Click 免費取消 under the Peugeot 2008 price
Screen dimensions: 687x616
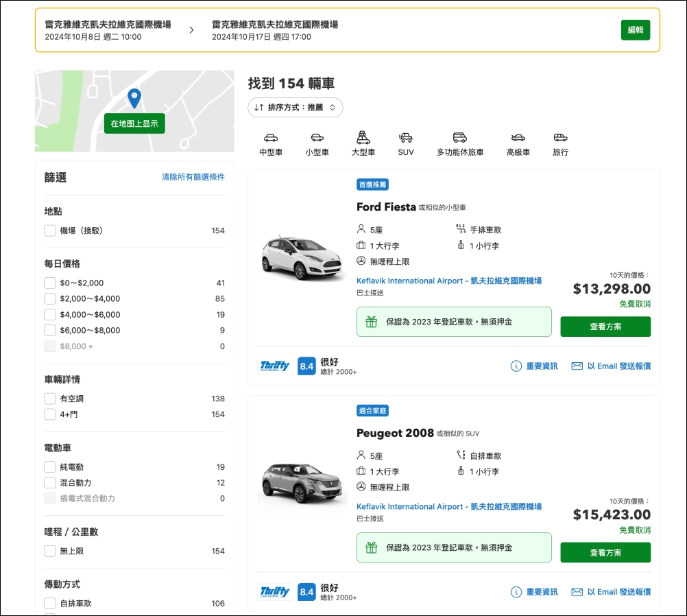click(635, 530)
